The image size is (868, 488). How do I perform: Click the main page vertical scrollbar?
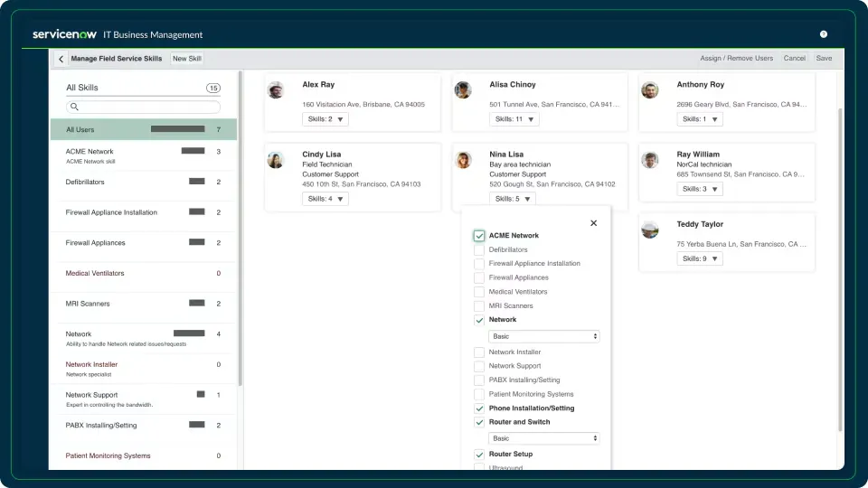coord(840,269)
